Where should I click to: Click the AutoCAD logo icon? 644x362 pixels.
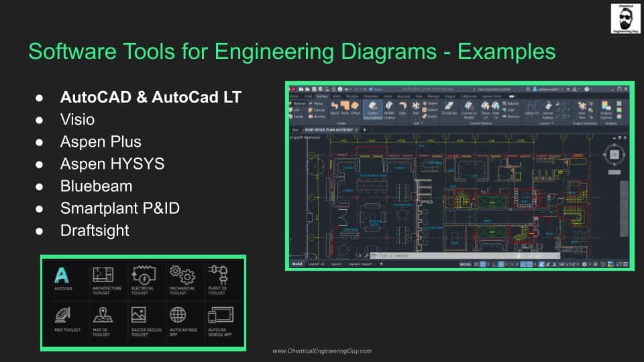point(62,276)
